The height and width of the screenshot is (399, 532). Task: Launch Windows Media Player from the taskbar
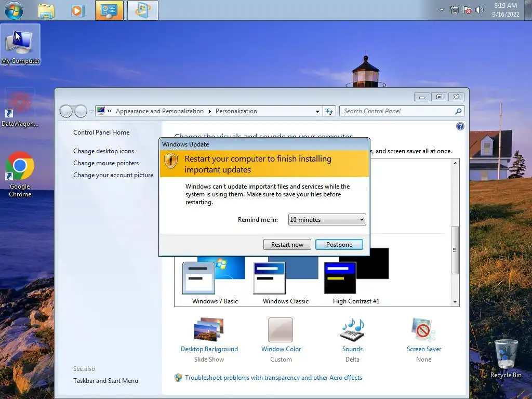pos(77,10)
